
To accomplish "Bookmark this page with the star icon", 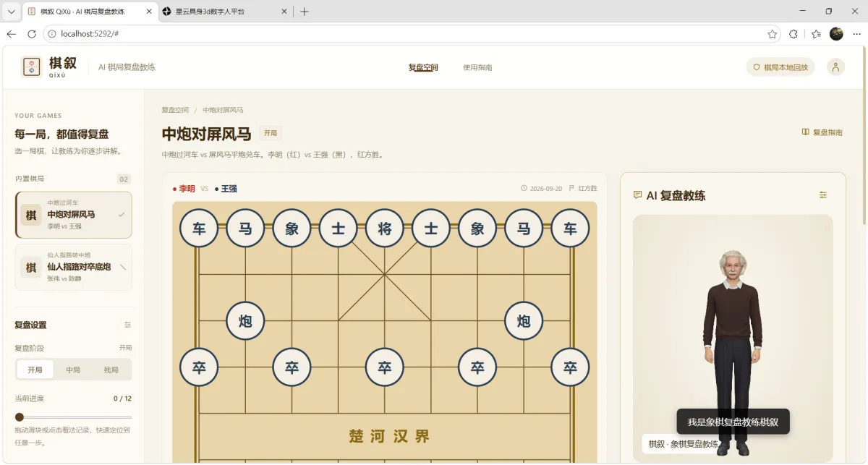I will point(773,34).
